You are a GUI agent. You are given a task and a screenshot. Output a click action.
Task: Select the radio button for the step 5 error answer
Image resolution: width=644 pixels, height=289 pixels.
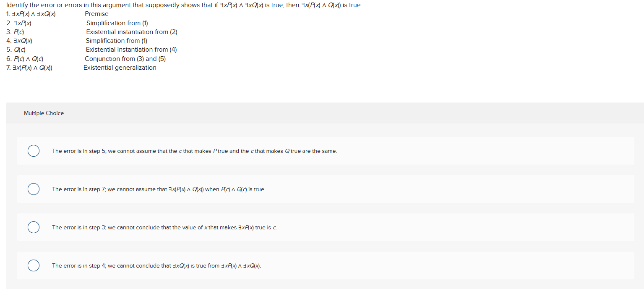[34, 151]
